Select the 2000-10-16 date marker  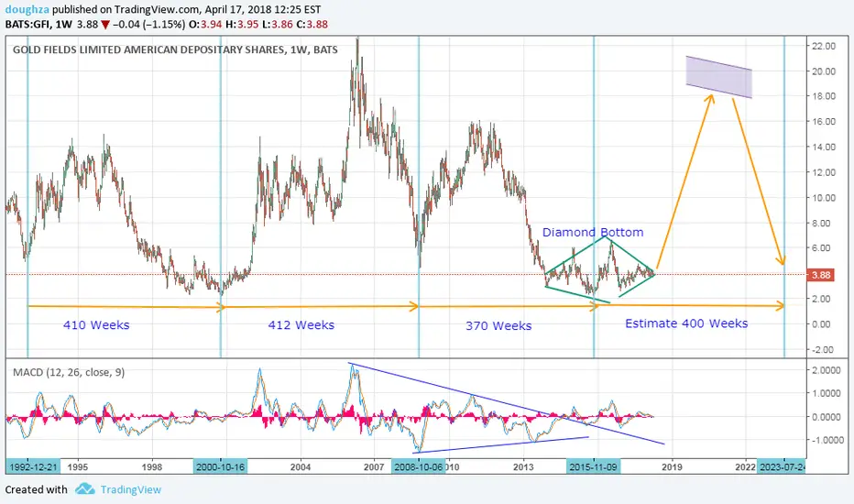coord(221,467)
